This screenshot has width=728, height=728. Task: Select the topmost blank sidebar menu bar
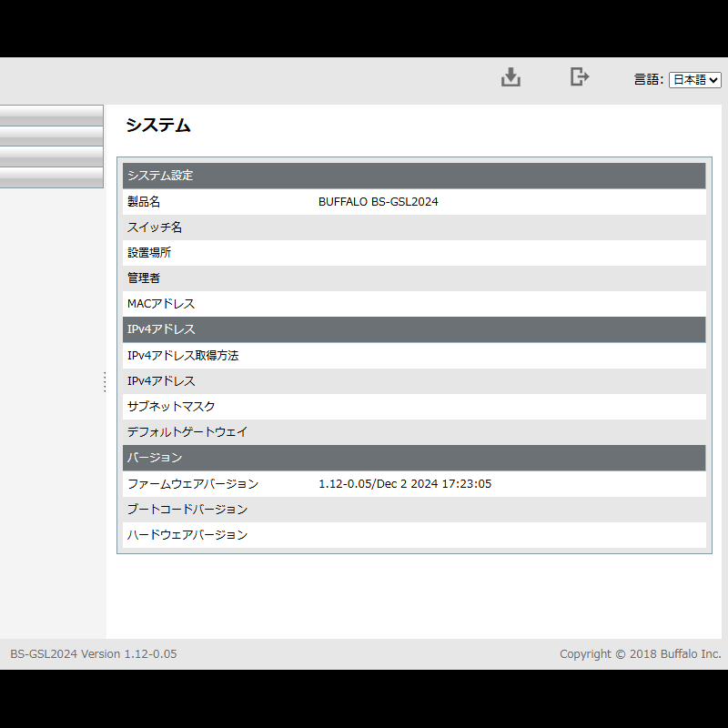click(51, 116)
